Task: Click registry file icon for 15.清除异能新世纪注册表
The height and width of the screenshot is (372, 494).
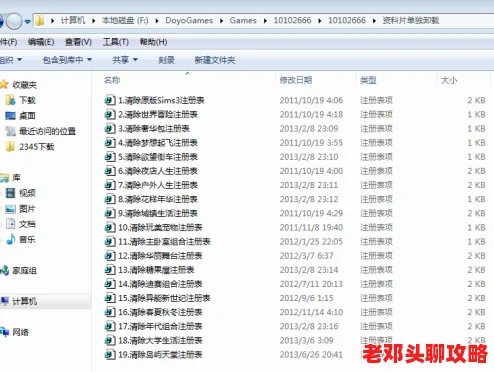Action: click(x=110, y=298)
